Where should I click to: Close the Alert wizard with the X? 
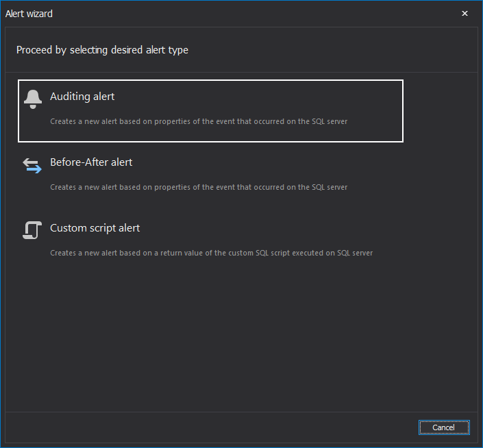465,13
